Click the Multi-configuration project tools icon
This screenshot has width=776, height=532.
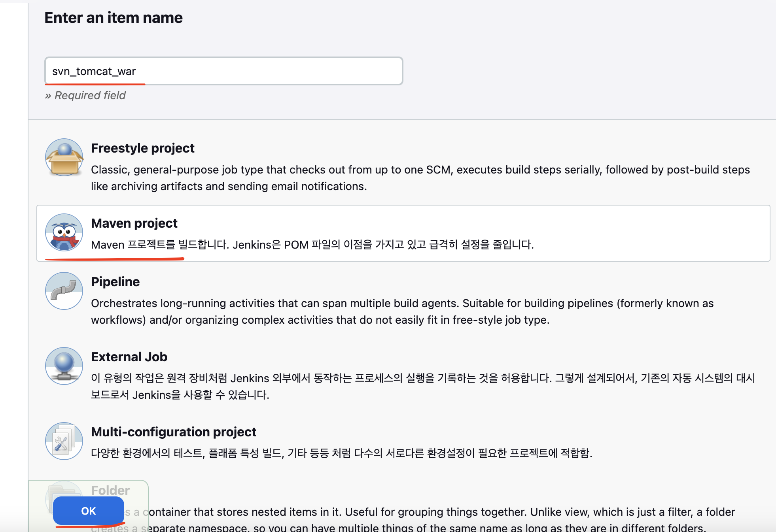tap(64, 441)
